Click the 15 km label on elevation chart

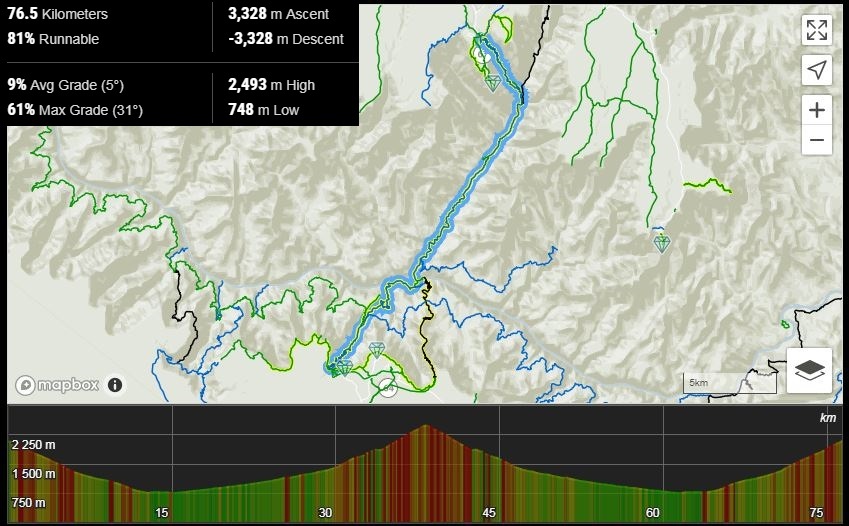point(161,512)
